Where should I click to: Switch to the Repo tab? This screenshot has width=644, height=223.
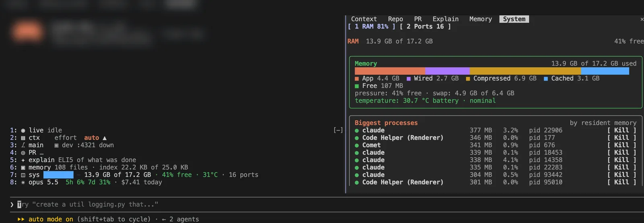click(x=395, y=19)
